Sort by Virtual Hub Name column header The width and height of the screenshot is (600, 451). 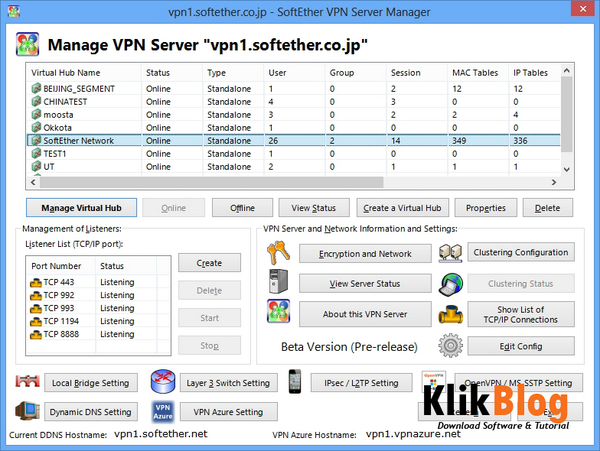click(x=83, y=72)
